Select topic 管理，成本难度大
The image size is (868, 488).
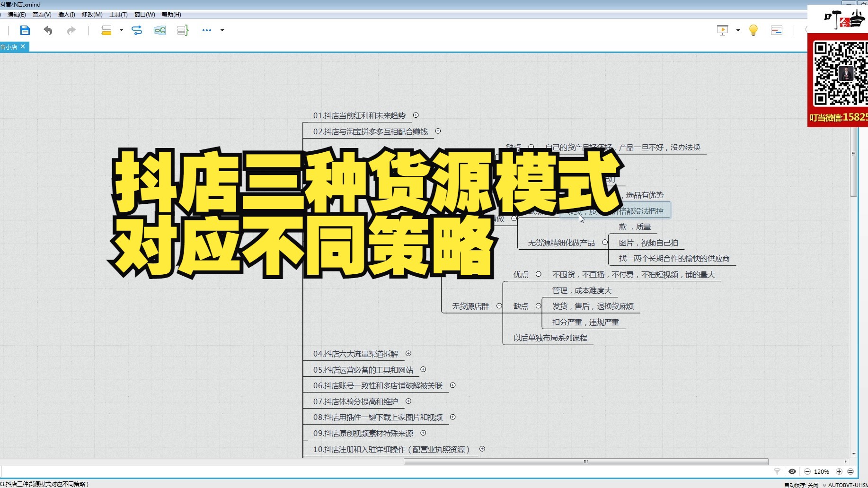point(582,290)
